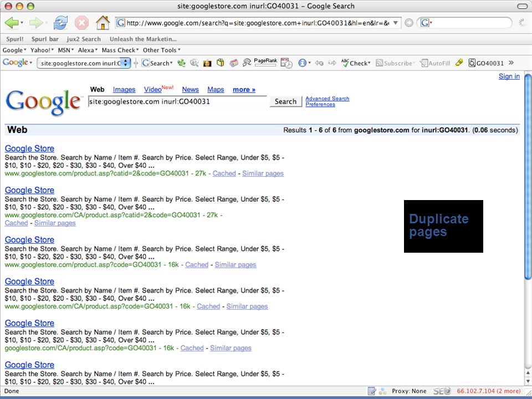Image resolution: width=532 pixels, height=399 pixels.
Task: Open the Other Tools menu
Action: click(161, 50)
